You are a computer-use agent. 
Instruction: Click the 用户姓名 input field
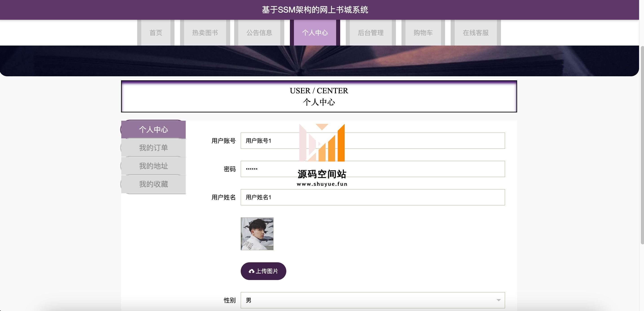[373, 197]
